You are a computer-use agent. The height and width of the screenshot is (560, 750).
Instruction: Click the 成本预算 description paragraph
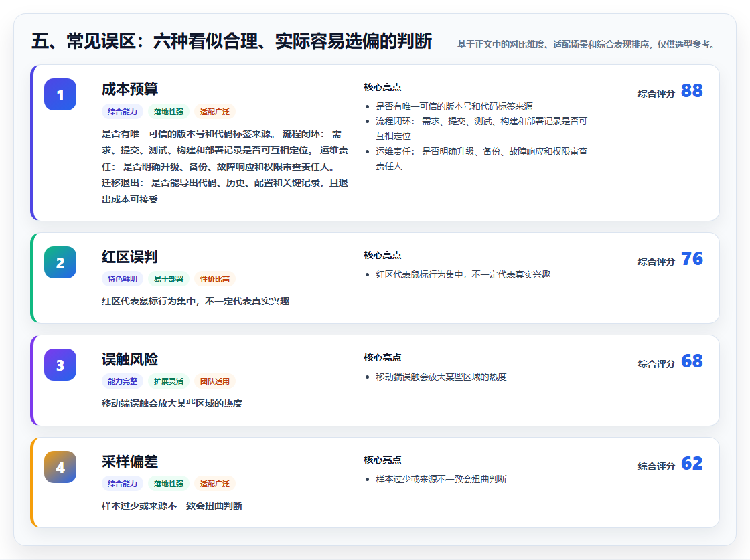[x=225, y=167]
